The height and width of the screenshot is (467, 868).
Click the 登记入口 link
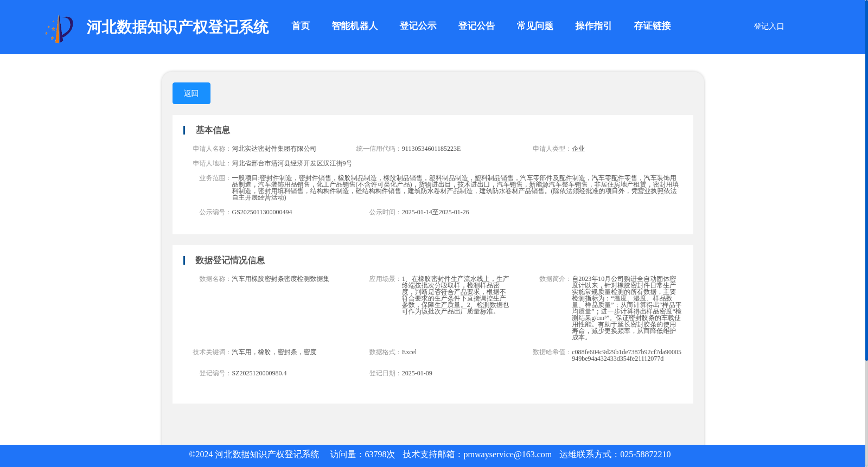click(x=769, y=26)
